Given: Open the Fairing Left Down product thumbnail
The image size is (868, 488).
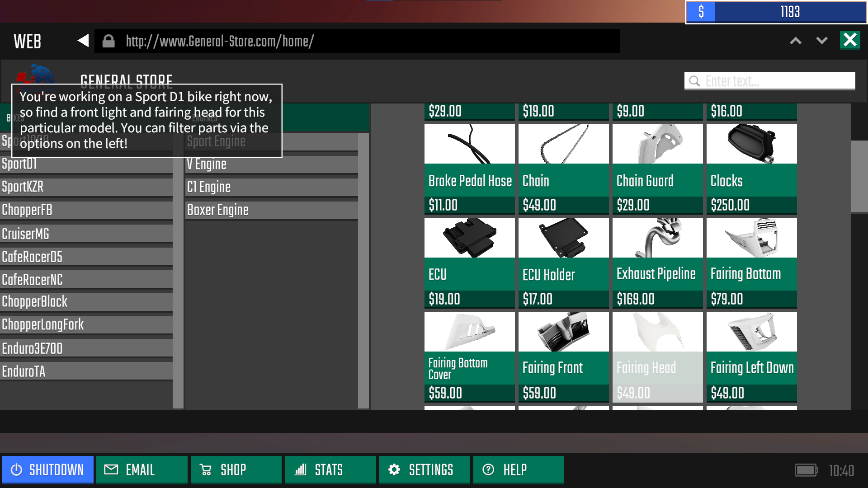Looking at the screenshot, I should coord(751,332).
